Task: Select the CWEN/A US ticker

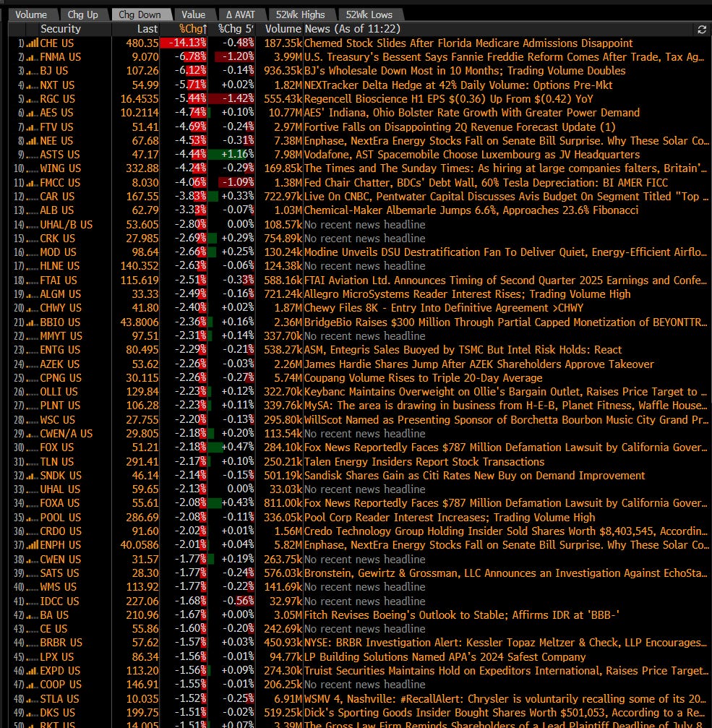Action: pos(67,434)
